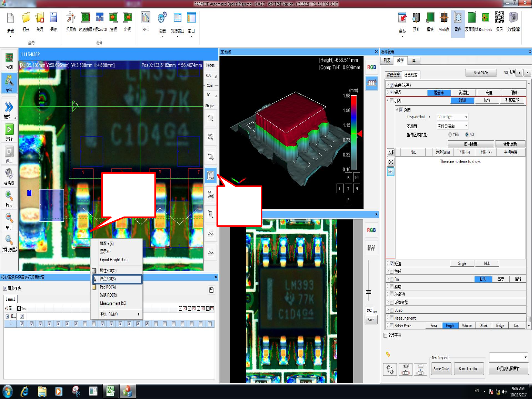
Task: Expand the Bump inspection row
Action: tap(388, 310)
